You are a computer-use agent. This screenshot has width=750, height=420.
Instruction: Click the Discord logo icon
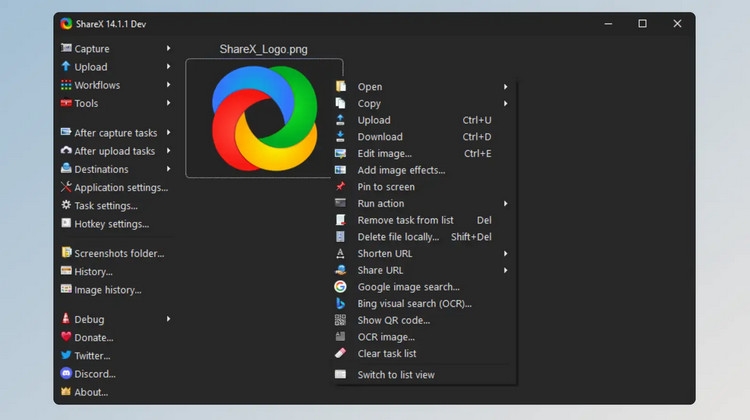coord(66,373)
